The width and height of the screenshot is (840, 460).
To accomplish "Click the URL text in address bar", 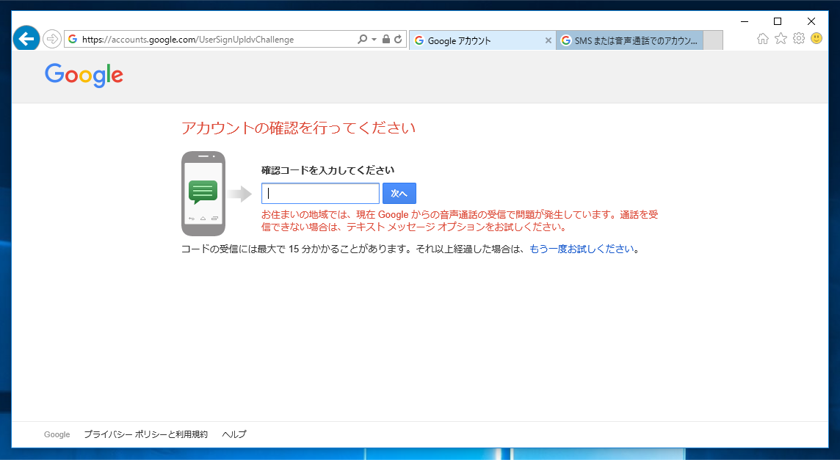I will (x=188, y=40).
